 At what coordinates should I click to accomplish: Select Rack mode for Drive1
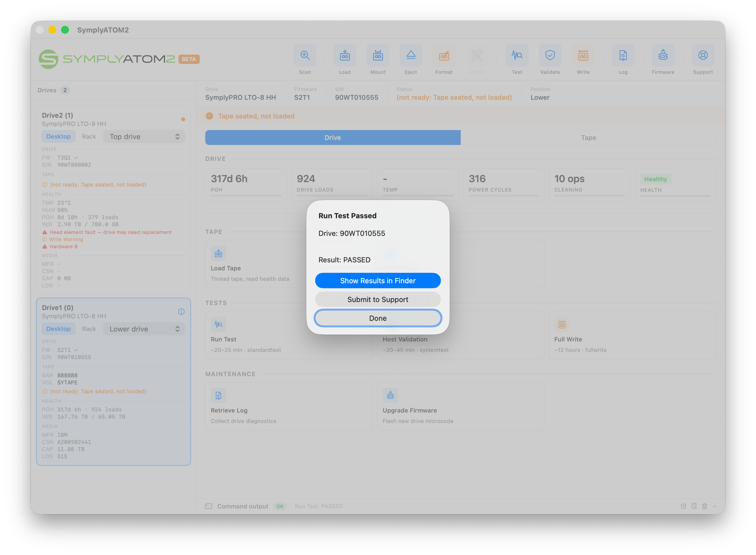pos(89,329)
